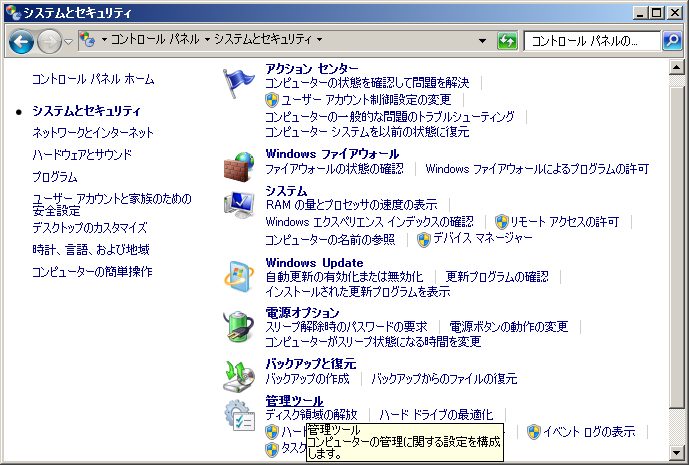Image resolution: width=689 pixels, height=465 pixels.
Task: Open コンピューターがスリープ状態になる時間を変更
Action: click(x=374, y=341)
